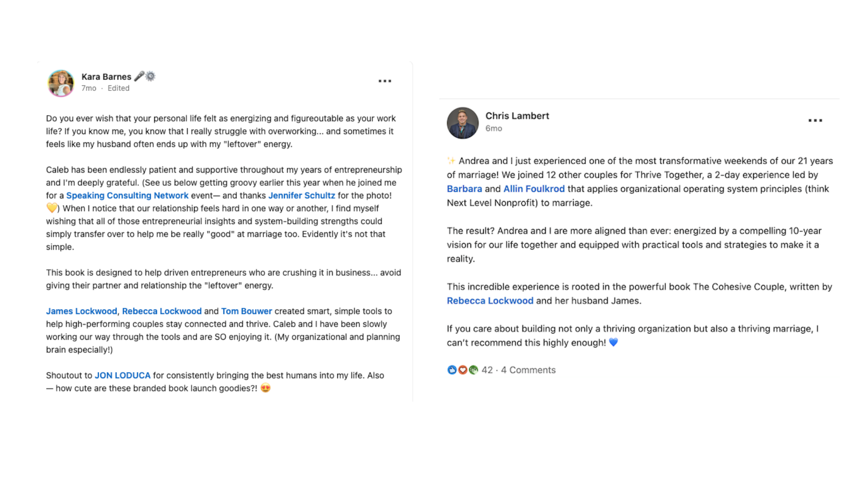
Task: Open the 4 Comments link
Action: (528, 370)
